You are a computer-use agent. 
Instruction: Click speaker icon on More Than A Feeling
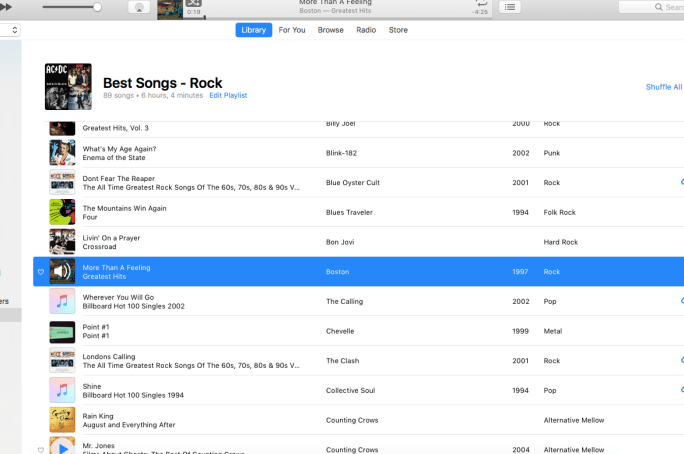pos(62,271)
